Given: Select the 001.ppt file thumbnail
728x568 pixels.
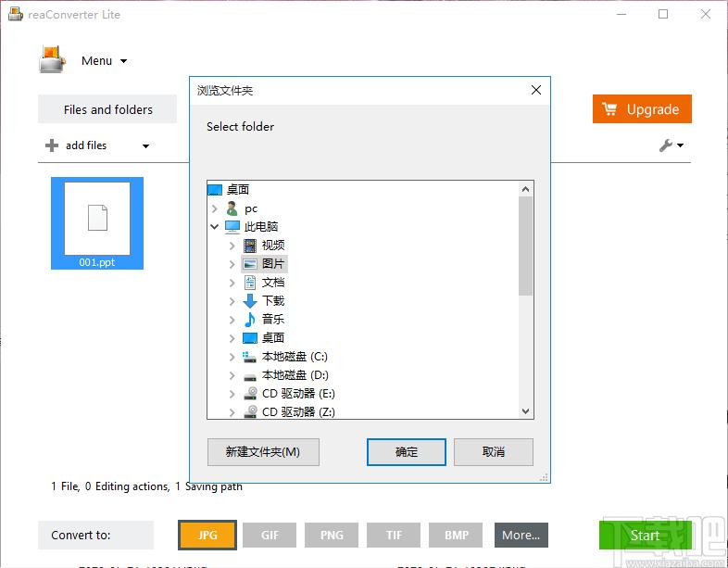Looking at the screenshot, I should click(x=97, y=223).
